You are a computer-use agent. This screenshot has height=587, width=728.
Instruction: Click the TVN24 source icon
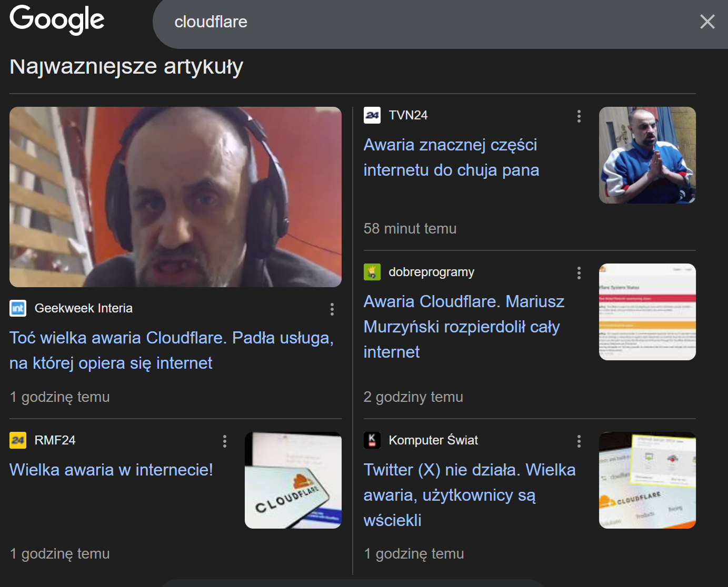tap(372, 115)
